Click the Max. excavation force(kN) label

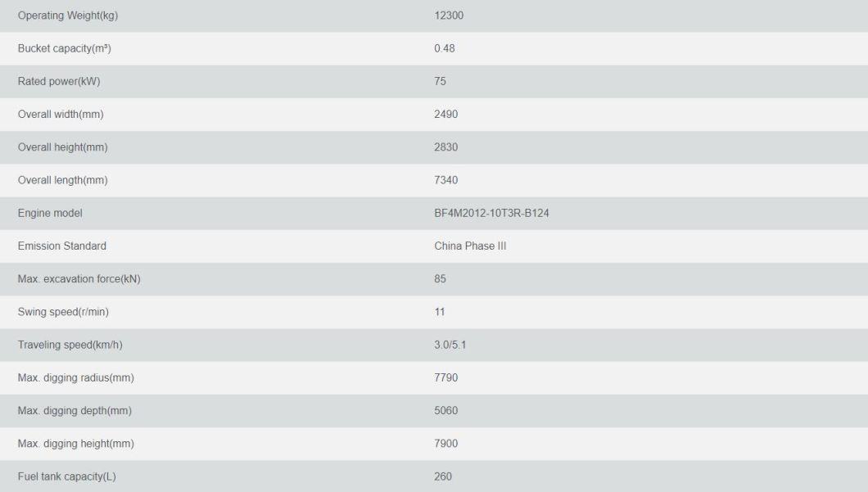(x=79, y=279)
